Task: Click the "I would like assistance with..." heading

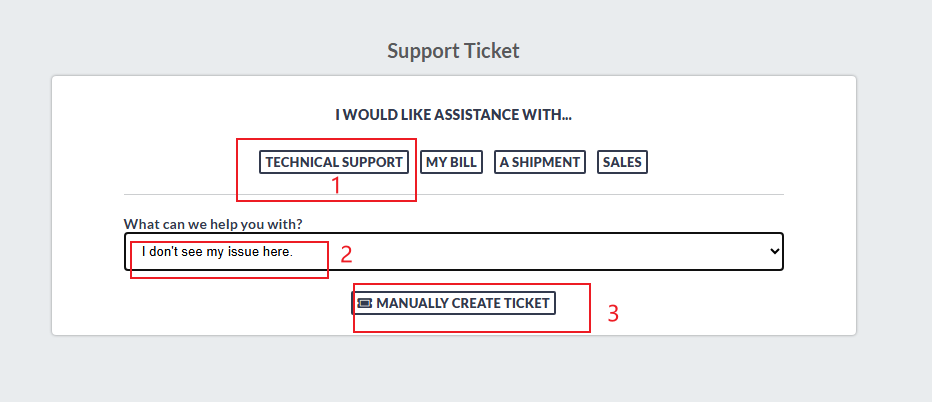Action: [453, 115]
